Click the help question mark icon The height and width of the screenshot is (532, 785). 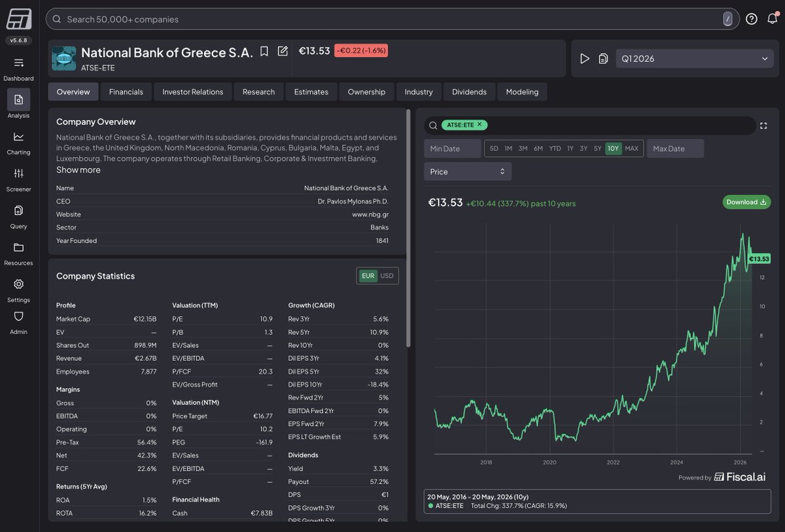click(752, 19)
